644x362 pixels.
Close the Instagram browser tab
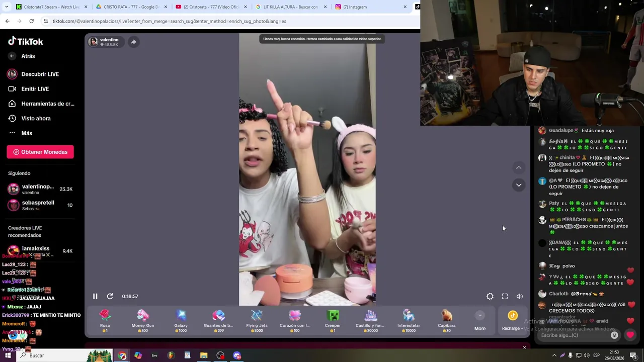coord(405,7)
